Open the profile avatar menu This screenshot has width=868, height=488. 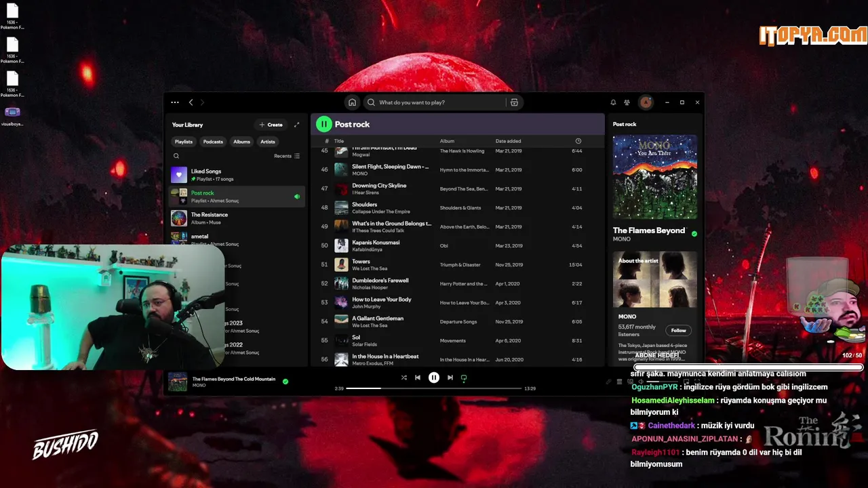646,102
